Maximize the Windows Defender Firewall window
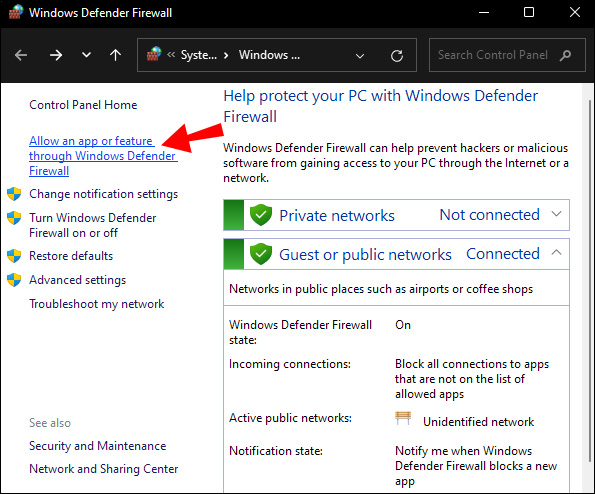The width and height of the screenshot is (595, 494). click(529, 13)
